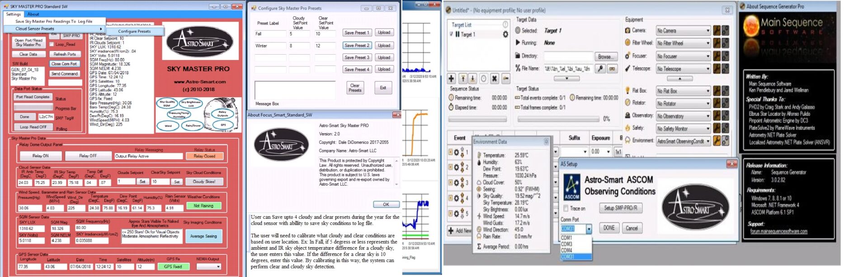Toggle event 5 enable checkbox
868x277 pixels.
pos(450,213)
